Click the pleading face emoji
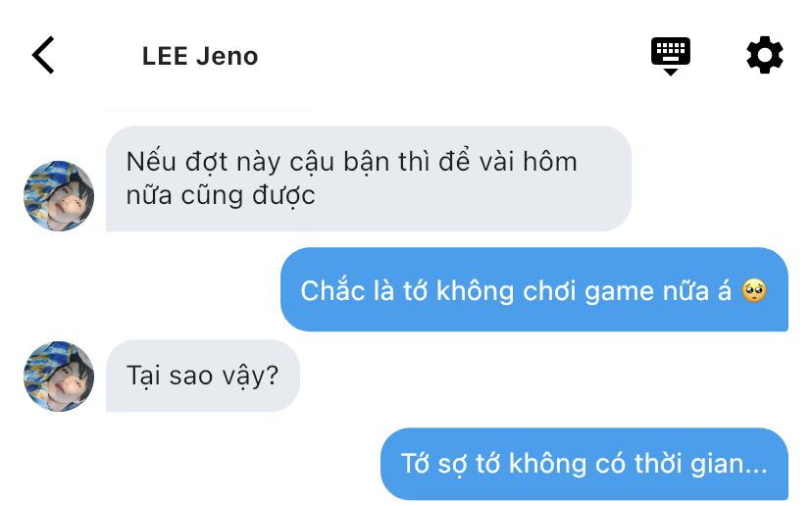The width and height of the screenshot is (812, 506). pyautogui.click(x=753, y=290)
